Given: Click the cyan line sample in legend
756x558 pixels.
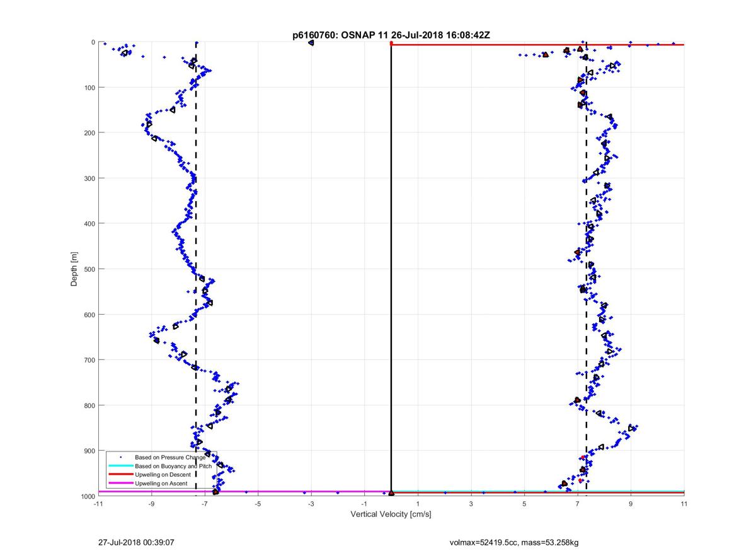Looking at the screenshot, I should [120, 466].
